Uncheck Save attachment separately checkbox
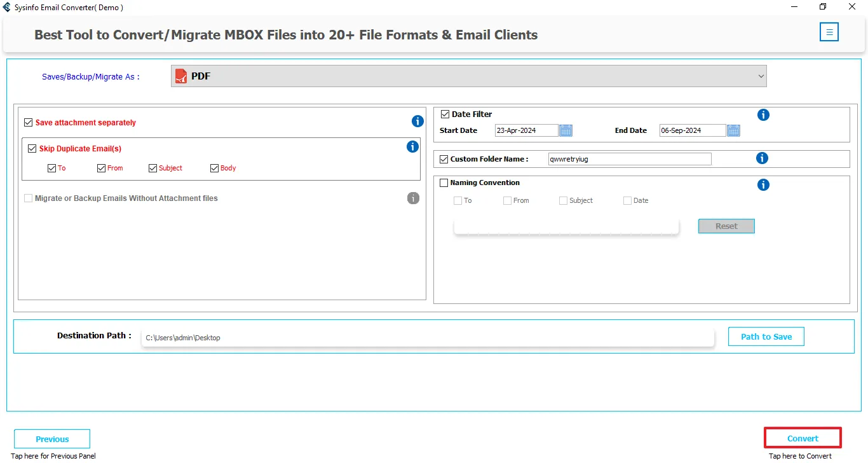Viewport: 868px width, 463px height. point(29,123)
